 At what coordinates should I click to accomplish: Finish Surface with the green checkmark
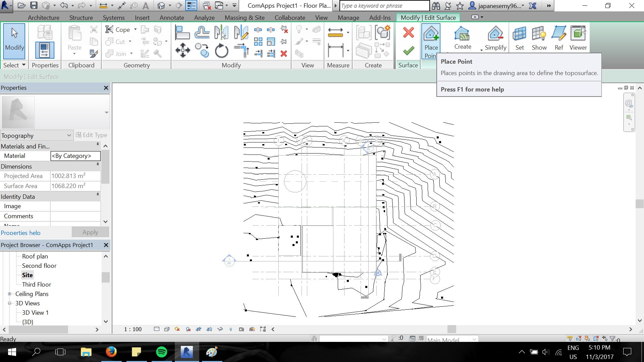[408, 51]
